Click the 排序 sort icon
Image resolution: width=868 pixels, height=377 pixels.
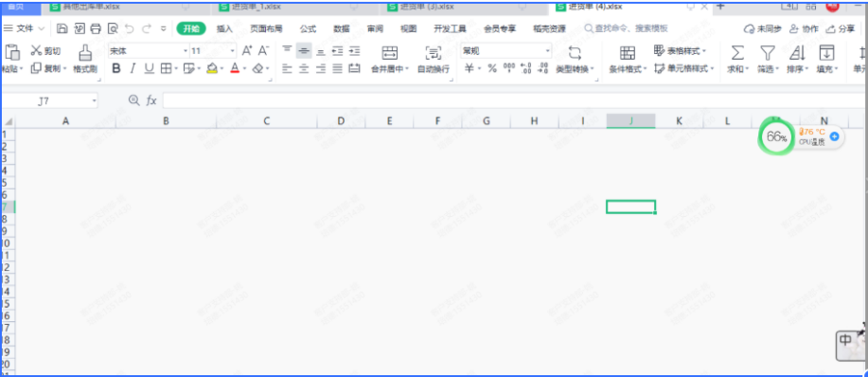(797, 53)
